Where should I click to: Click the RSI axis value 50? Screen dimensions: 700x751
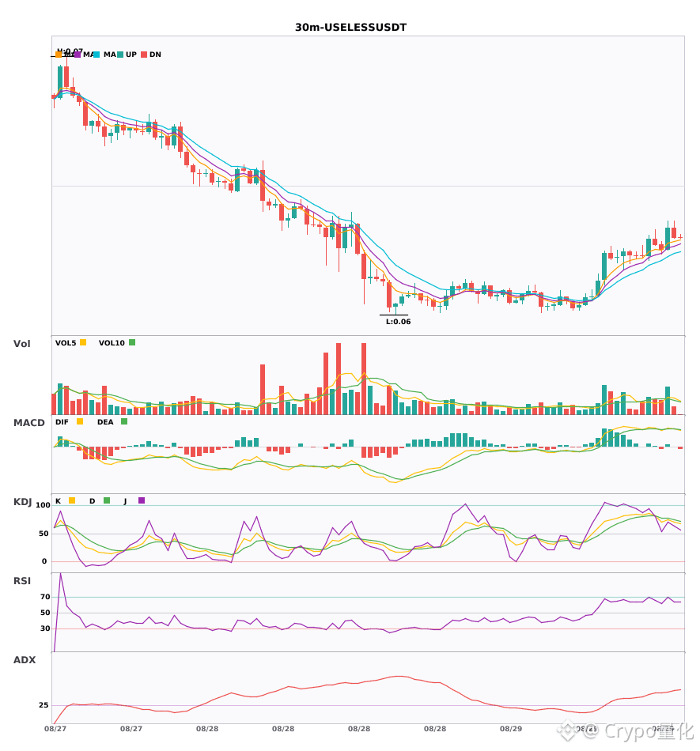46,613
